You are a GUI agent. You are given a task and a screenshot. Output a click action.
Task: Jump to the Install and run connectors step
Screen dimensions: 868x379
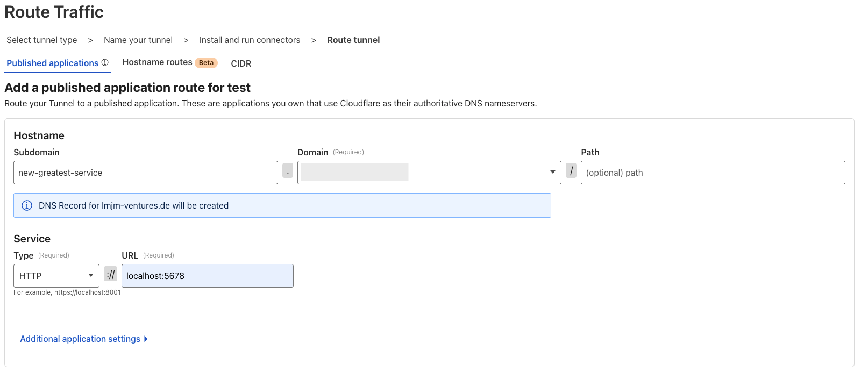(x=250, y=40)
